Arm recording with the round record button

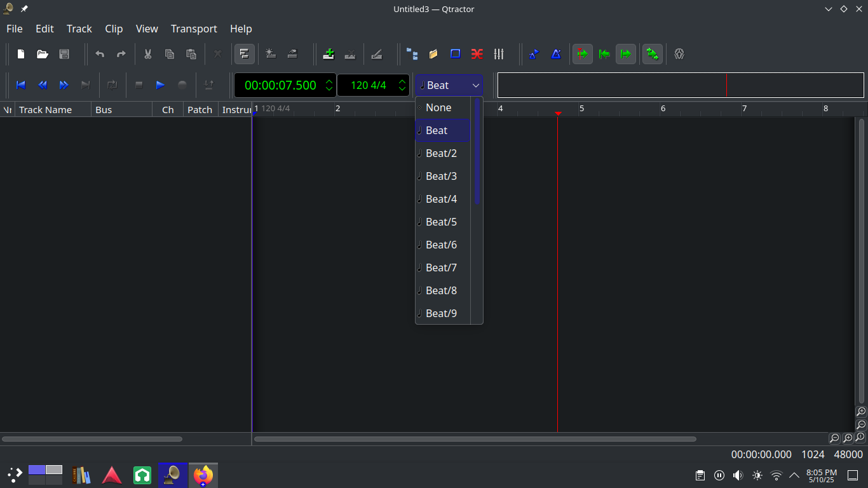pyautogui.click(x=182, y=85)
